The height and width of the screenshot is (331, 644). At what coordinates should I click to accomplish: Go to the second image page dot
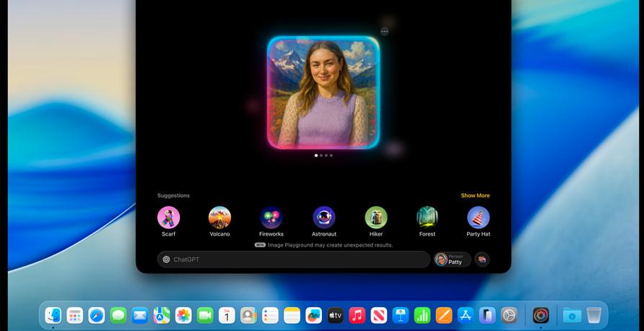(321, 155)
